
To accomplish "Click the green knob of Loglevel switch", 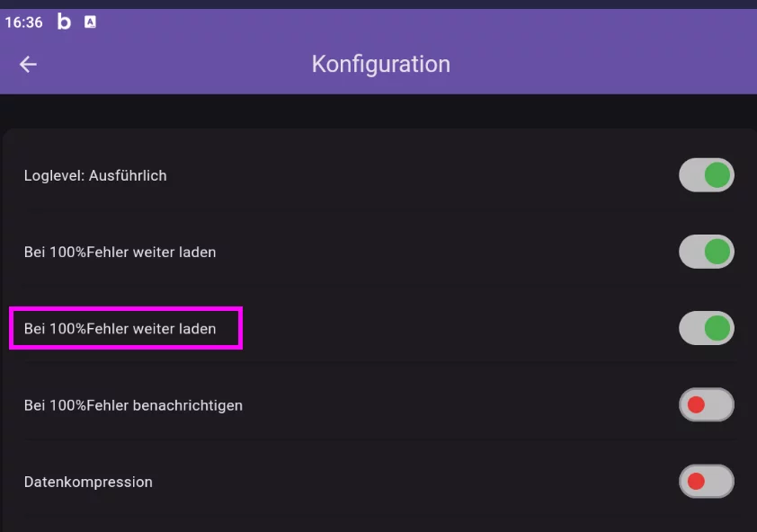I will pos(717,175).
